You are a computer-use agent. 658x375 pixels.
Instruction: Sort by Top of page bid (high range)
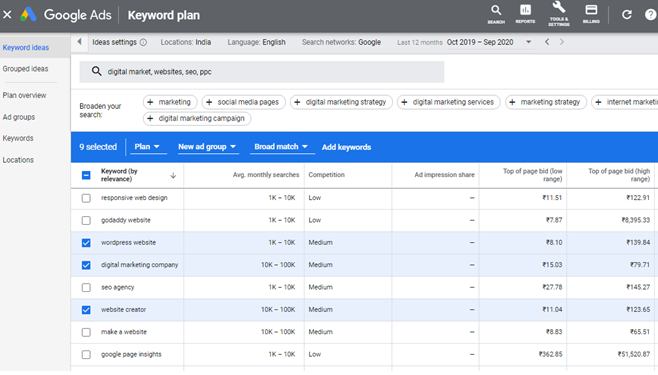pos(619,175)
